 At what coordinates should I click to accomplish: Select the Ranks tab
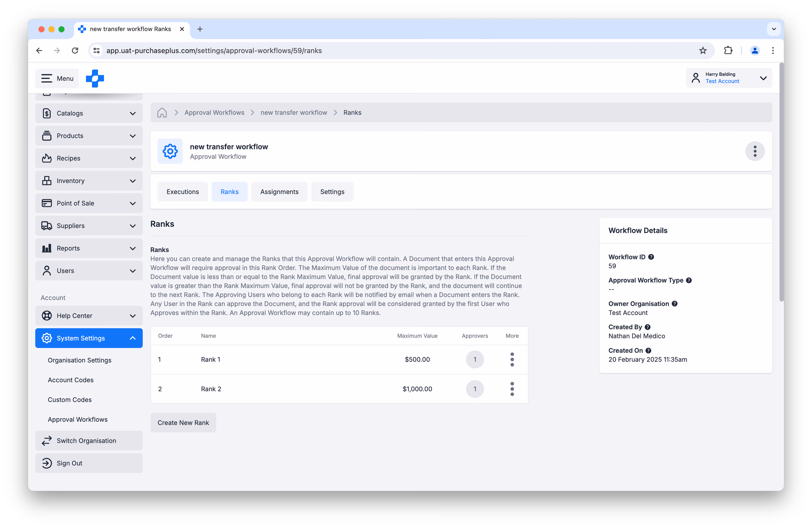[x=230, y=192]
